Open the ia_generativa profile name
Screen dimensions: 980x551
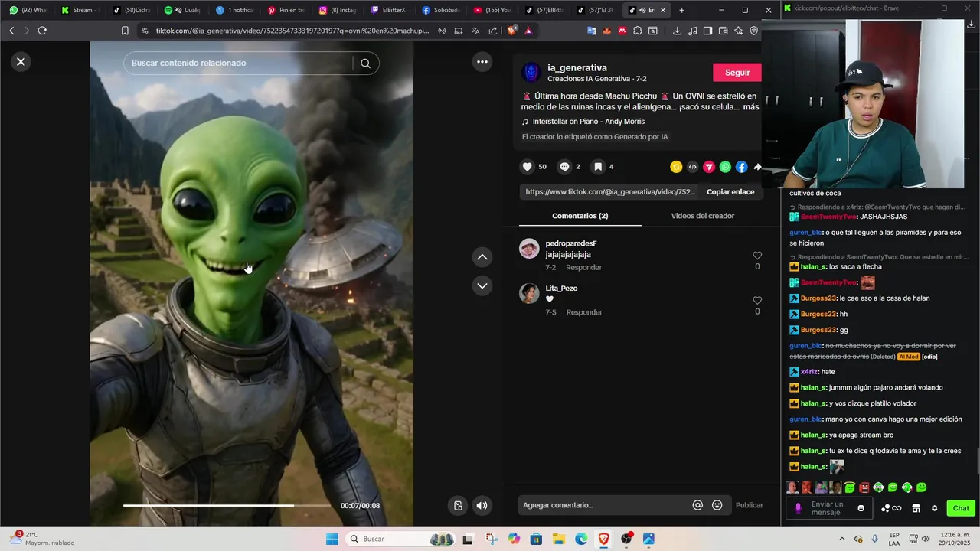point(577,68)
